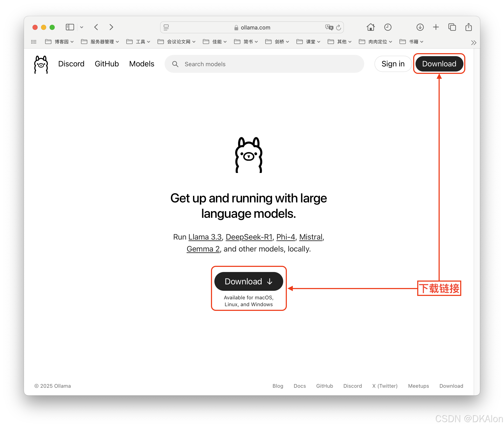The image size is (504, 427).
Task: Click the home toolbar icon
Action: (x=370, y=27)
